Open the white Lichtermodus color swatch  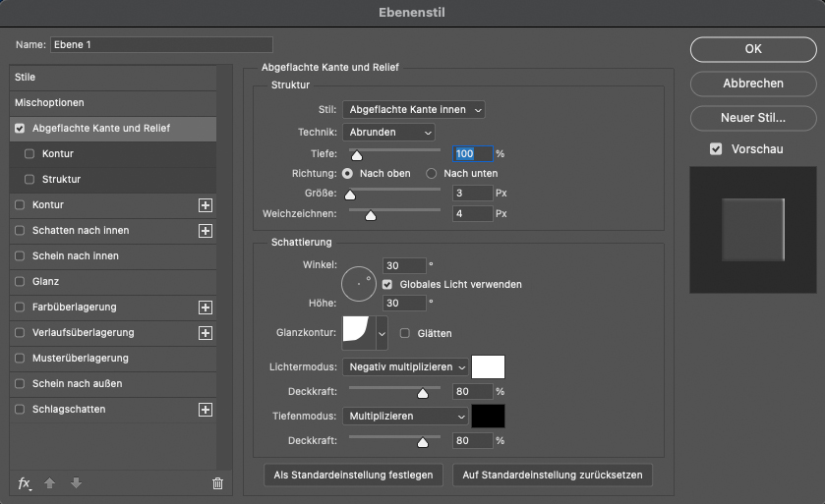[488, 366]
